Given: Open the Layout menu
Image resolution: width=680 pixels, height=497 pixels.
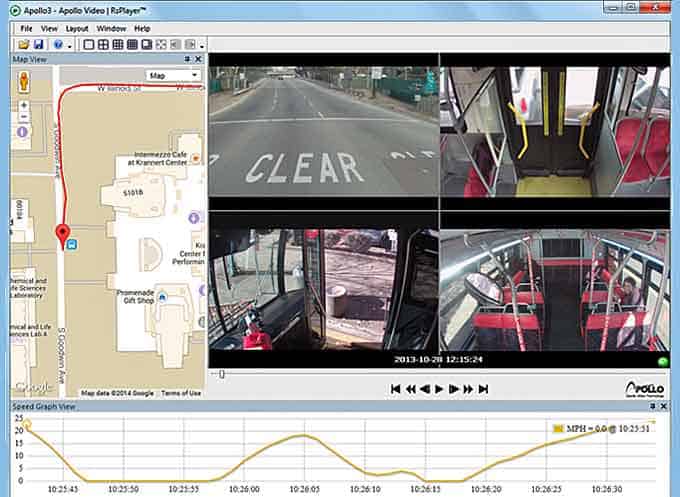Looking at the screenshot, I should 77,29.
